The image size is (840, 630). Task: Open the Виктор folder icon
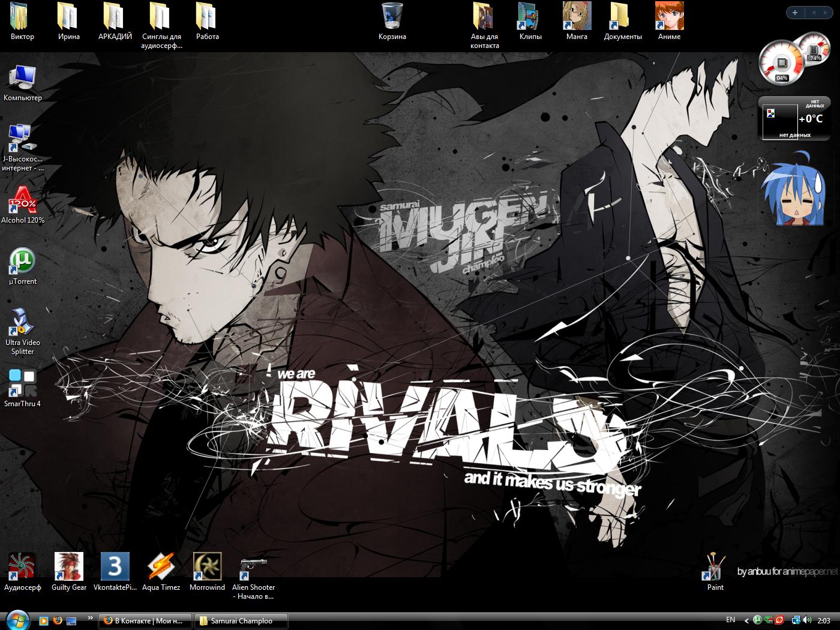point(22,21)
